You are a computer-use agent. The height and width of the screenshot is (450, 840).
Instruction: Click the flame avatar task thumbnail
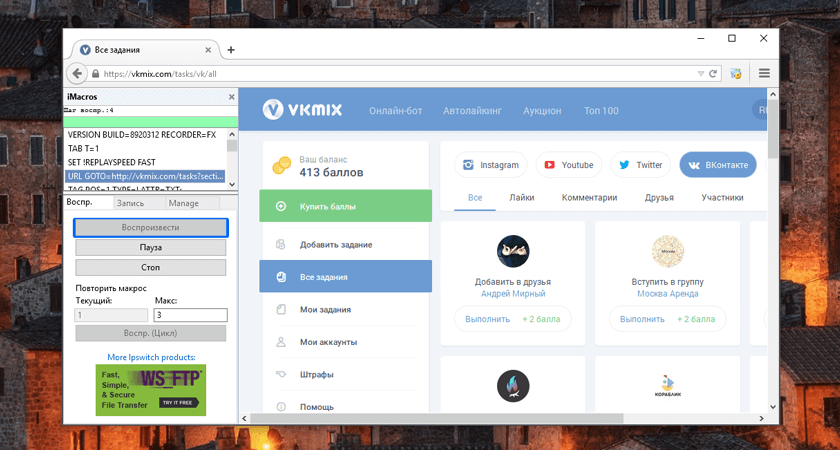513,386
